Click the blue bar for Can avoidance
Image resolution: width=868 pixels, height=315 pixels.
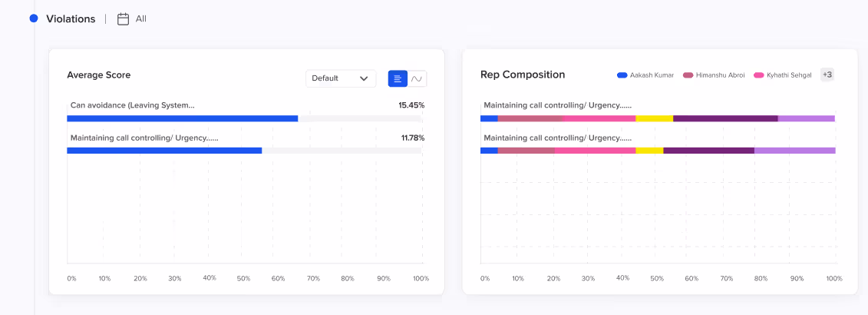182,118
